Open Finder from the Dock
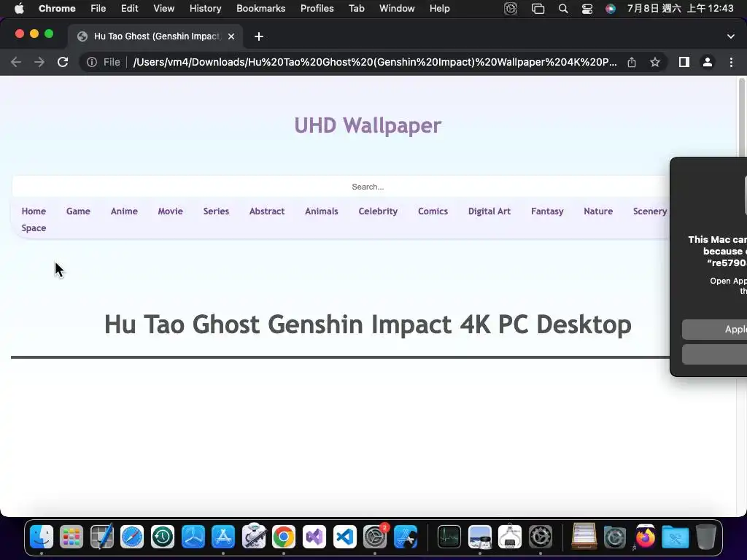Screen dimensions: 747x560 pos(42,537)
